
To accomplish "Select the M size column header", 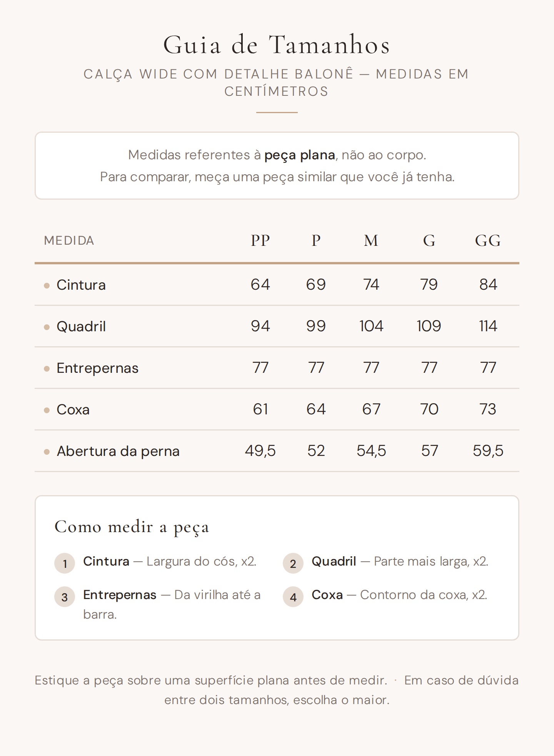I will (x=371, y=240).
